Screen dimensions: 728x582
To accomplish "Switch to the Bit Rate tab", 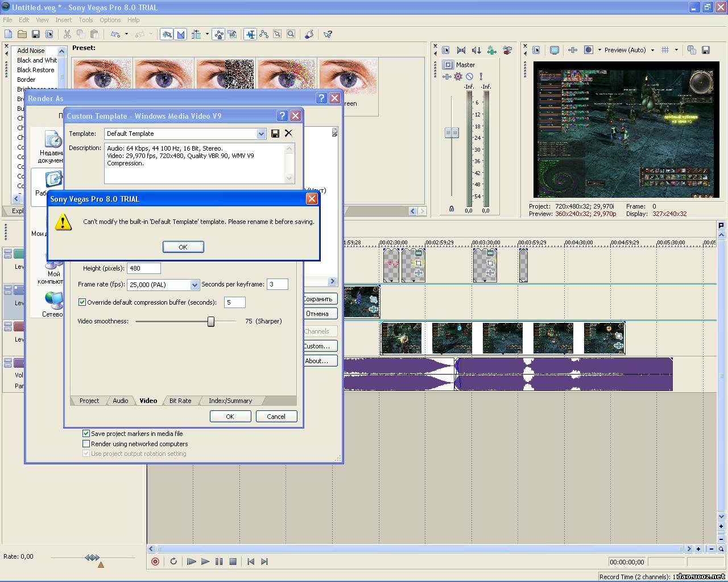I will (180, 401).
